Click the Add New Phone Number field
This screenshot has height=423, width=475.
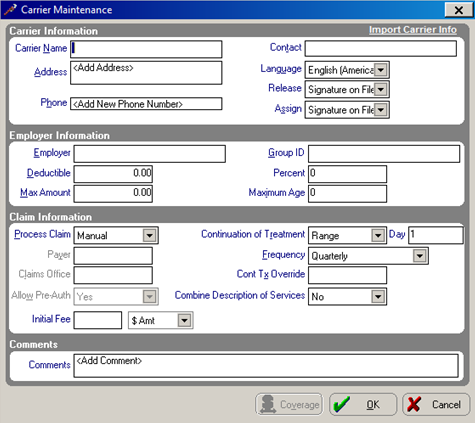(x=146, y=104)
